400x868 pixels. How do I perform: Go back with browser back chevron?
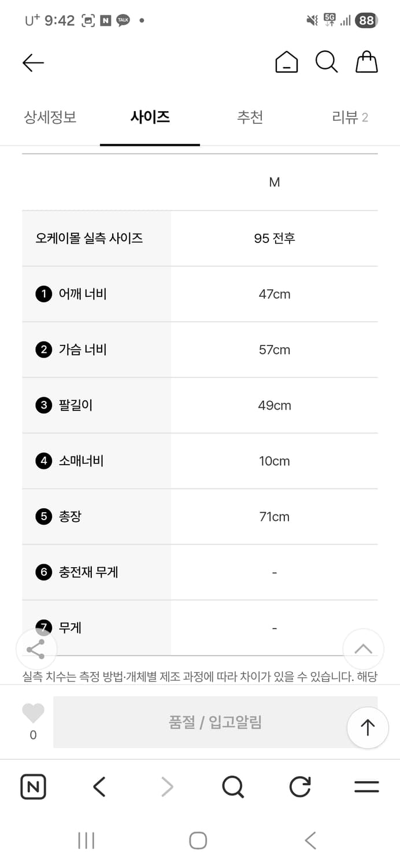click(99, 787)
